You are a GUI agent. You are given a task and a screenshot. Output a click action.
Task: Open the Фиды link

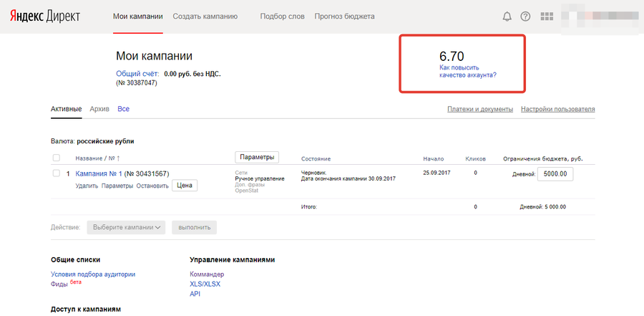pyautogui.click(x=59, y=284)
